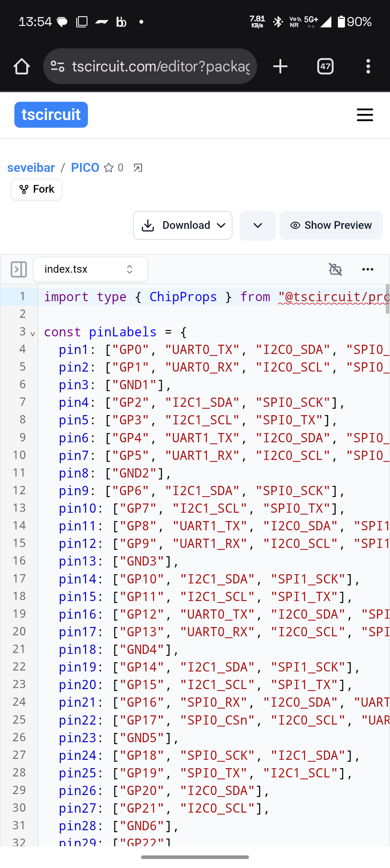This screenshot has height=868, width=390.
Task: Open a new browser tab with plus icon
Action: [280, 66]
